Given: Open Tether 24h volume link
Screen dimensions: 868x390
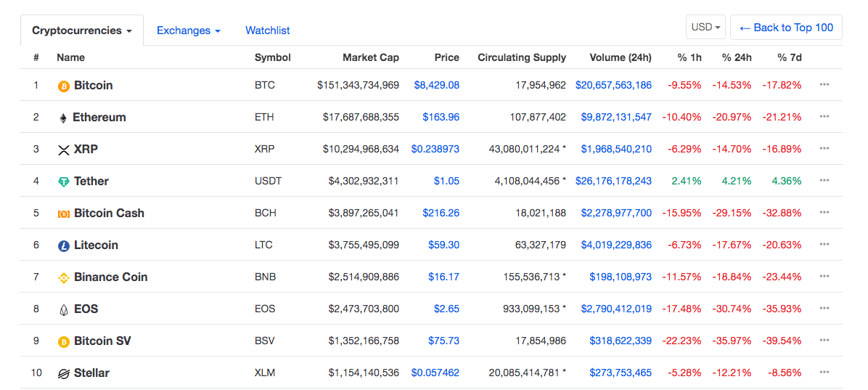Looking at the screenshot, I should coord(613,181).
